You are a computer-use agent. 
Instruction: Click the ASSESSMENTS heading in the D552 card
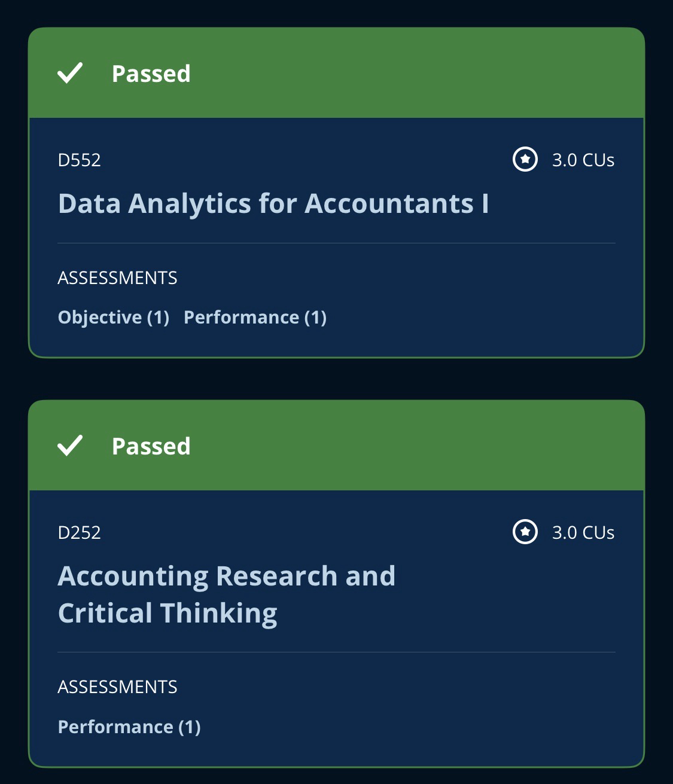click(x=117, y=278)
